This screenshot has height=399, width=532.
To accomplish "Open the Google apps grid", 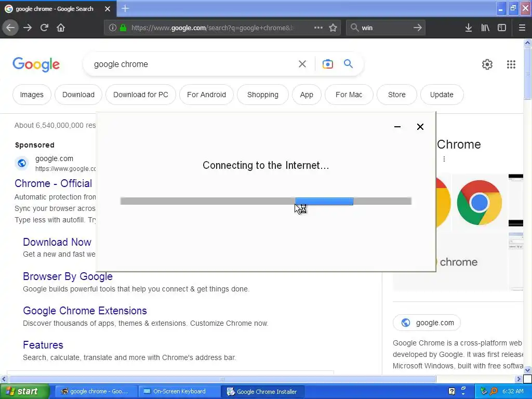I will click(511, 64).
